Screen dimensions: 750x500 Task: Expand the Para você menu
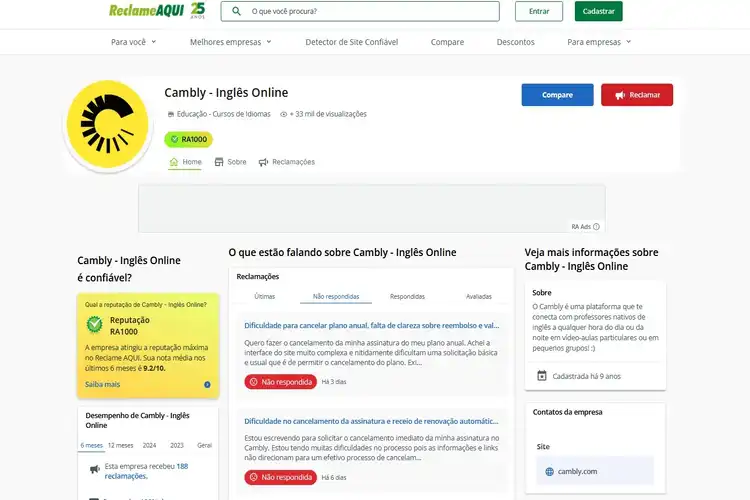133,42
